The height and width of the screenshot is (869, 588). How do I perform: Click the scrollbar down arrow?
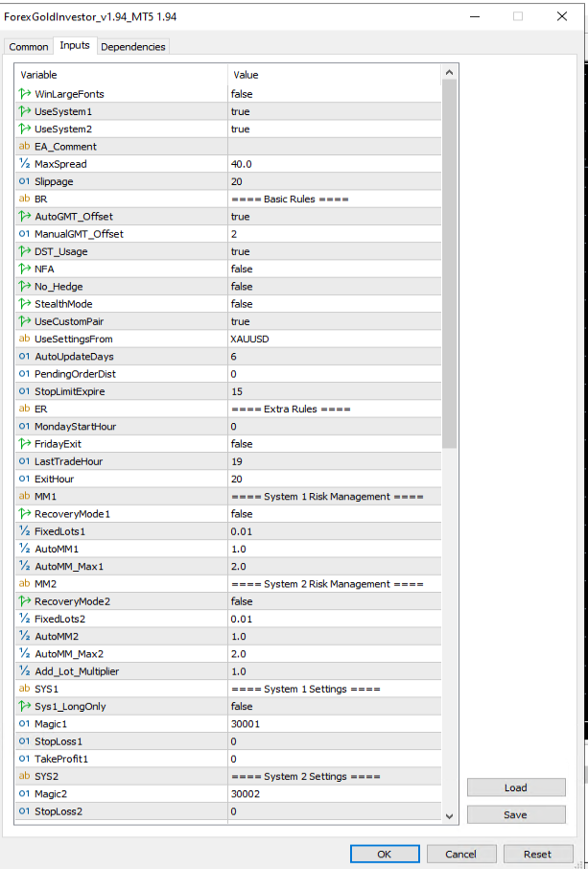tap(450, 816)
